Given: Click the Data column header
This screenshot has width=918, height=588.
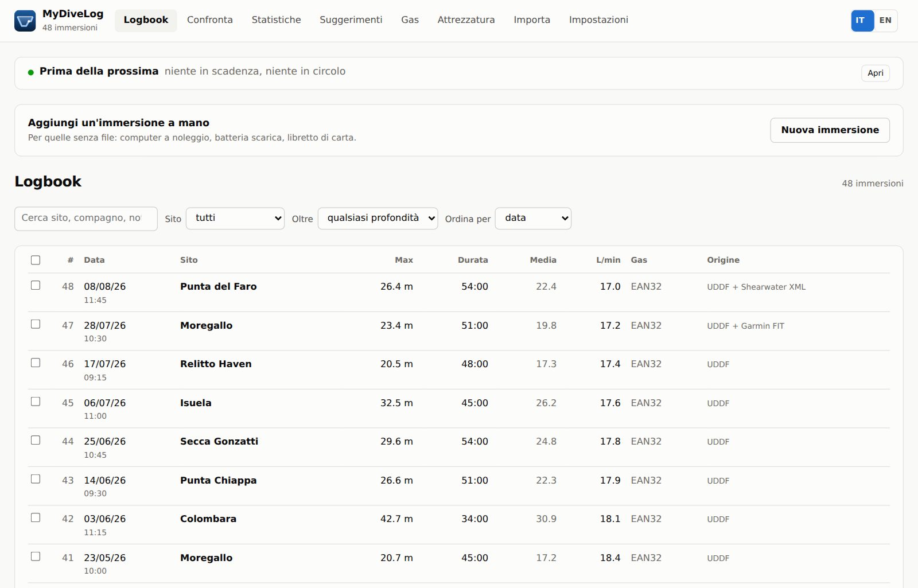Looking at the screenshot, I should click(x=94, y=260).
